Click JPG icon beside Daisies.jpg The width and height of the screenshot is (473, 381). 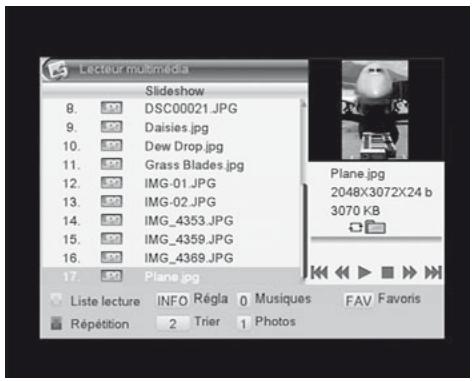pyautogui.click(x=112, y=127)
